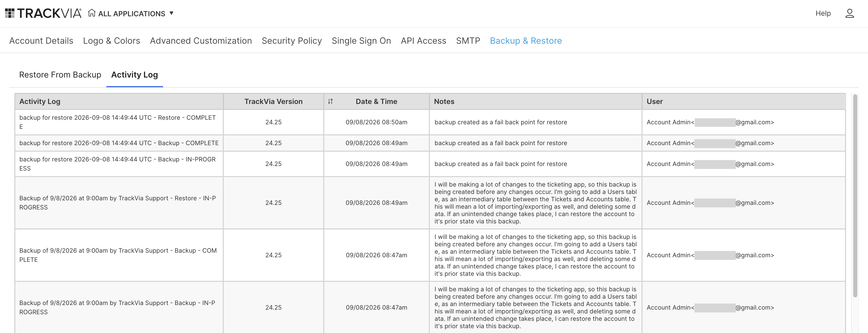This screenshot has width=868, height=333.
Task: Select the 'Restore - COMPLETE' backup for restore entry
Action: click(119, 122)
